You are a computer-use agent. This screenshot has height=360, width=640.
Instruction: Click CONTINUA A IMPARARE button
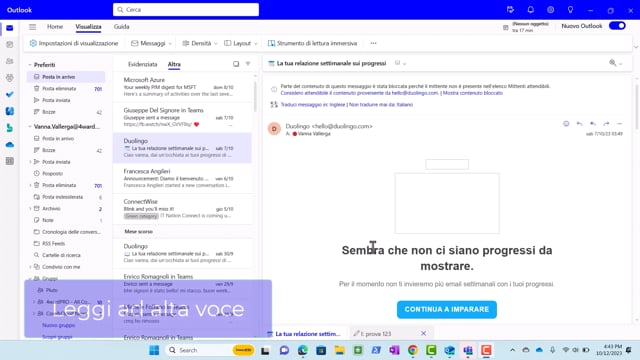coord(447,309)
